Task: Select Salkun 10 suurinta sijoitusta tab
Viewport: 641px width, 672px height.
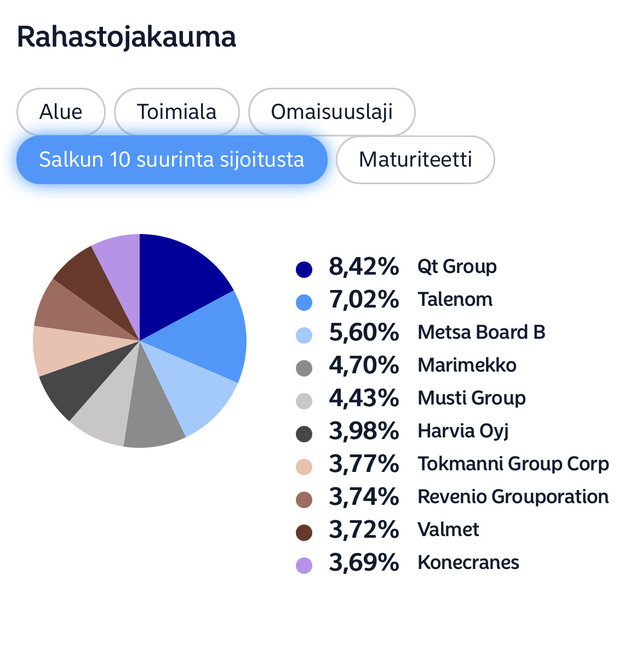Action: click(x=171, y=160)
